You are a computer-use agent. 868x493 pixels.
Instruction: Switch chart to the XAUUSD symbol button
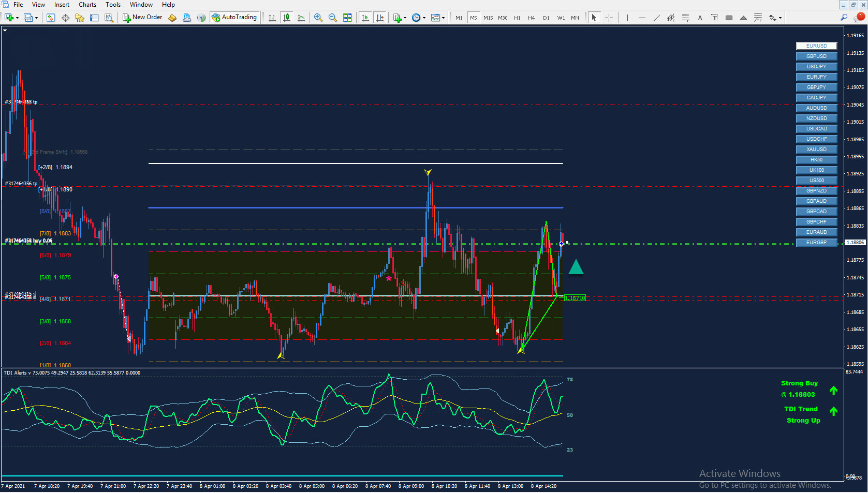pyautogui.click(x=816, y=150)
